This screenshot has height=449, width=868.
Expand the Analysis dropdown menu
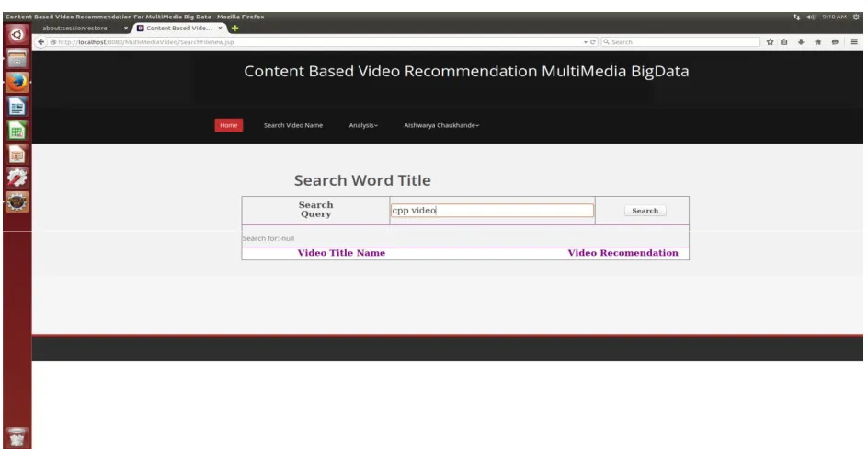coord(363,126)
